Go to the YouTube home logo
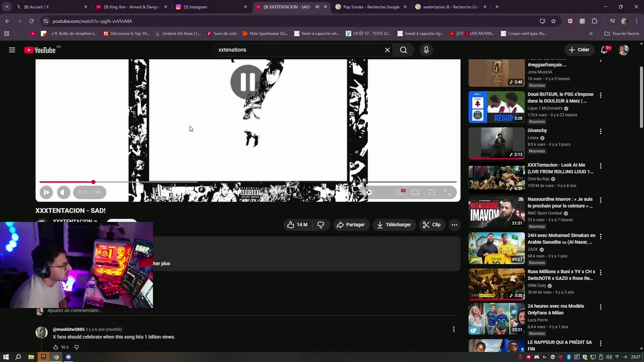Viewport: 644px width, 362px height. (x=40, y=50)
